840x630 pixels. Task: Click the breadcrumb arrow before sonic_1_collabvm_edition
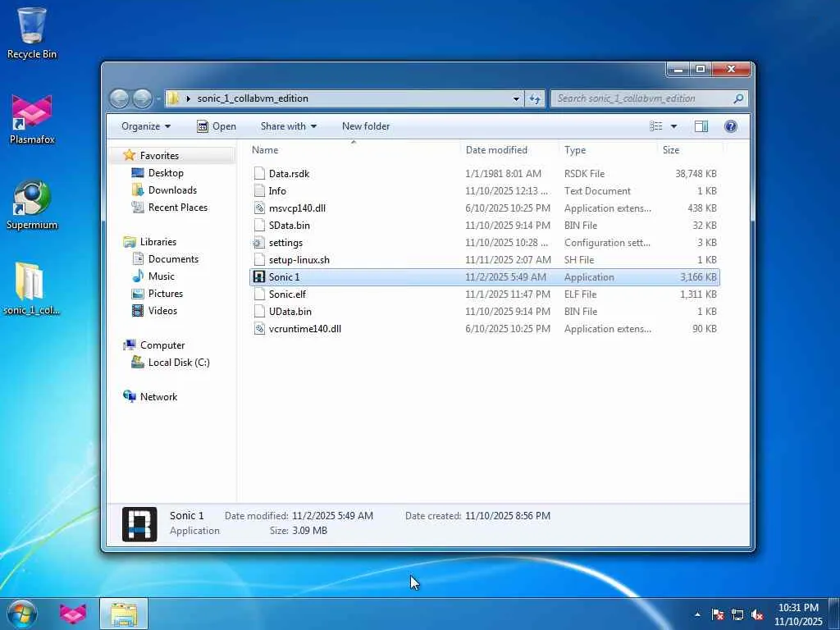188,98
